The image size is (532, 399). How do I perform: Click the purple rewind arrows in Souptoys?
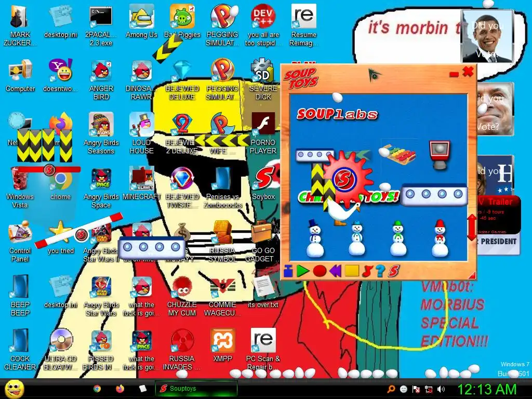tap(335, 271)
